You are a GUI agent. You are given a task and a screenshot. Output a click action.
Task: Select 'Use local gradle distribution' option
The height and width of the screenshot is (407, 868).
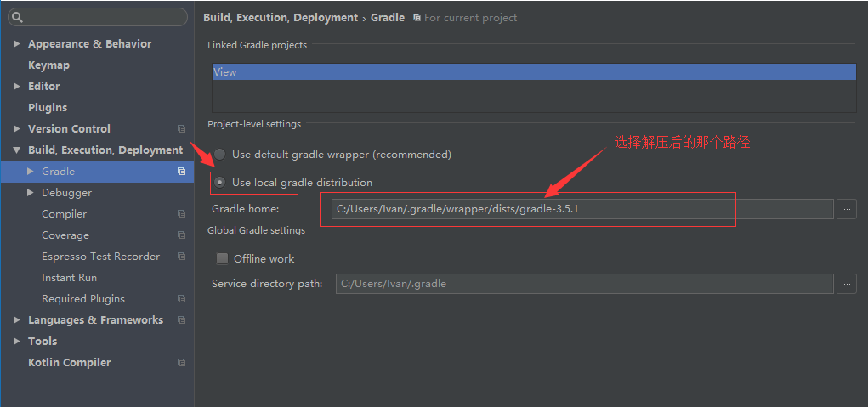tap(220, 183)
